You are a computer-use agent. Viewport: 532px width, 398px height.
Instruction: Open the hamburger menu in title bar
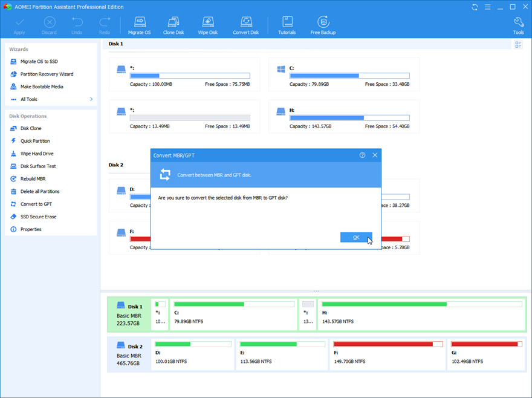(x=487, y=7)
